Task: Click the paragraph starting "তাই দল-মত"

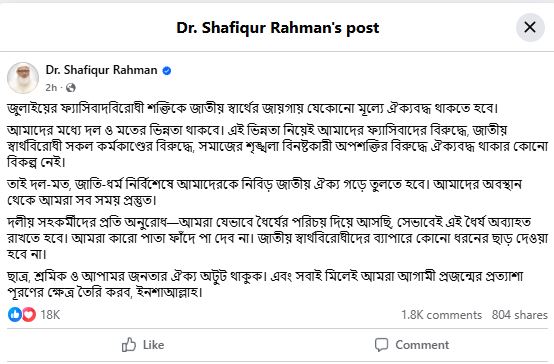Action: (264, 192)
